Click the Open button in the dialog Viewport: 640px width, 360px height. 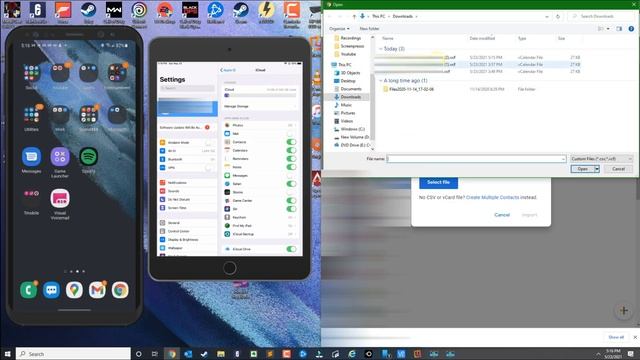pyautogui.click(x=582, y=169)
